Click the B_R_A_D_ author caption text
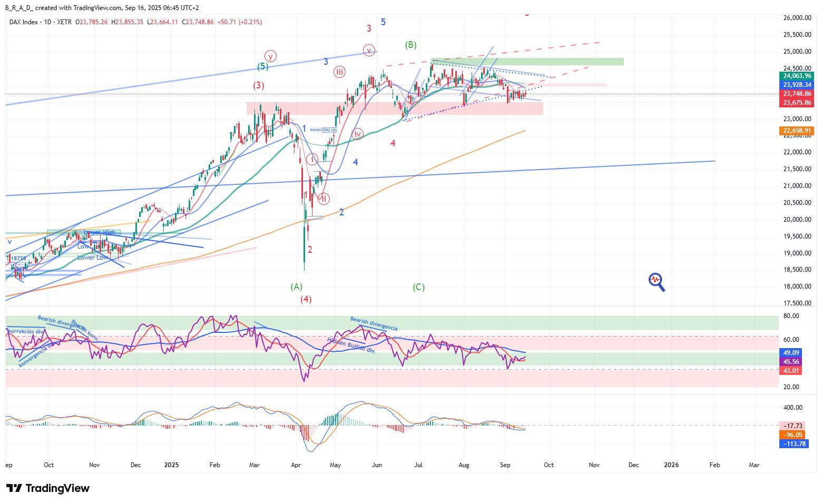Image resolution: width=822 pixels, height=504 pixels. click(x=19, y=8)
